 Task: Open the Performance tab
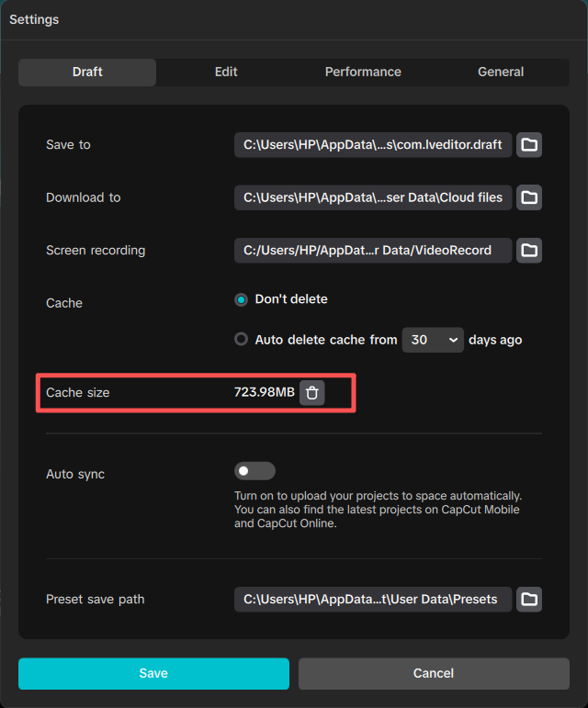pos(363,72)
